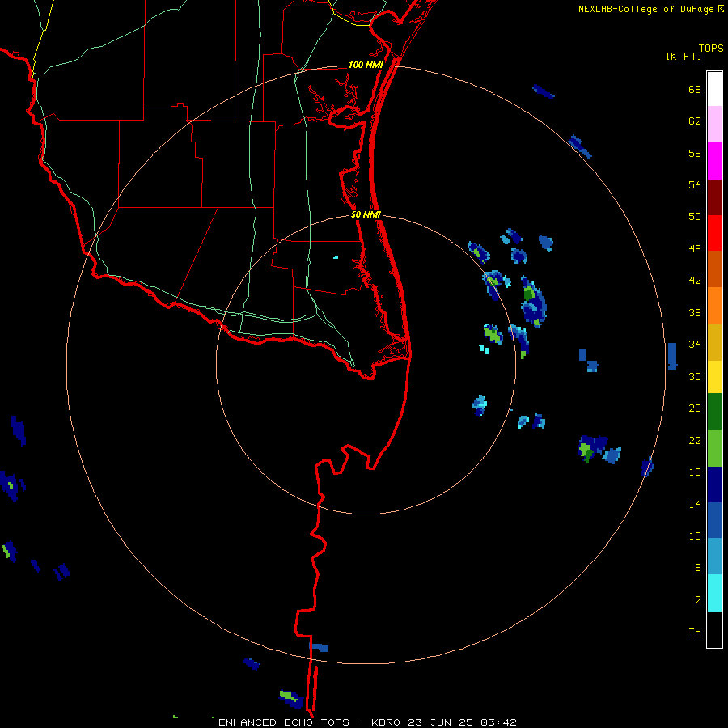
Task: Click the 42 legend value
Action: tap(695, 281)
